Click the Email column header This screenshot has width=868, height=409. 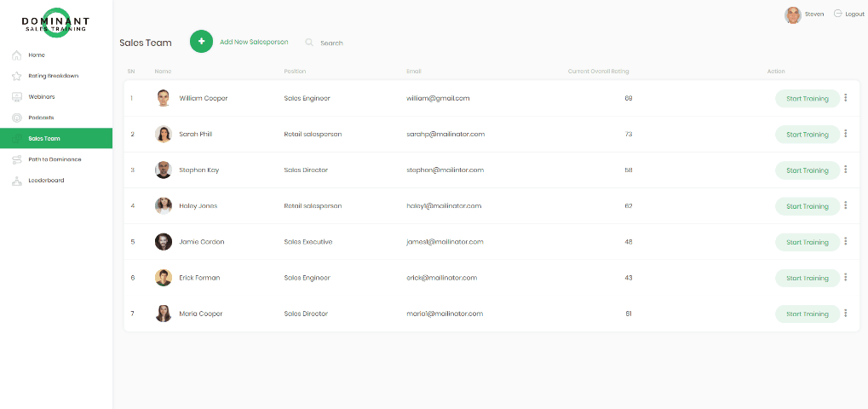tap(413, 72)
